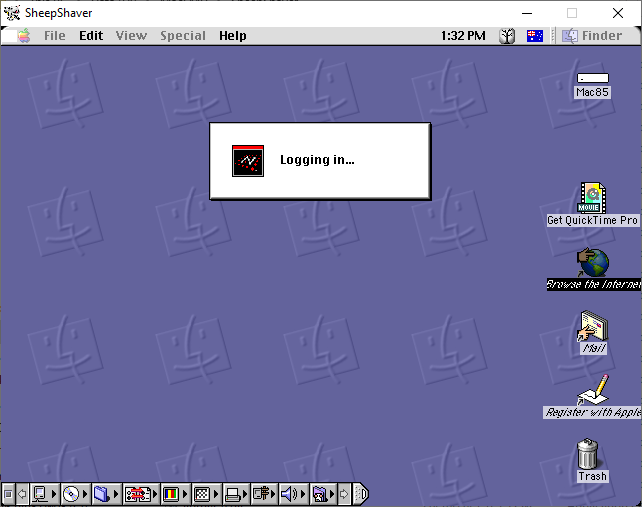The height and width of the screenshot is (507, 642).
Task: Collapse the Control Strip with its end tab
Action: 361,494
